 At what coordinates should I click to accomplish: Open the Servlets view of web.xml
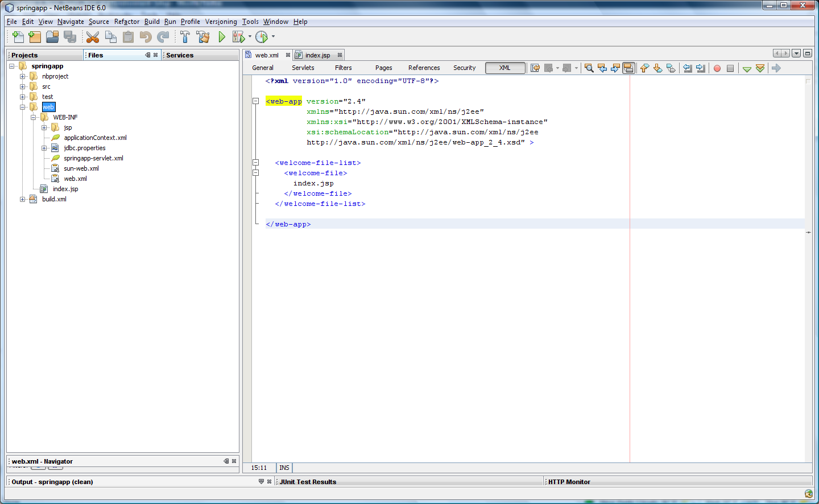[x=303, y=68]
